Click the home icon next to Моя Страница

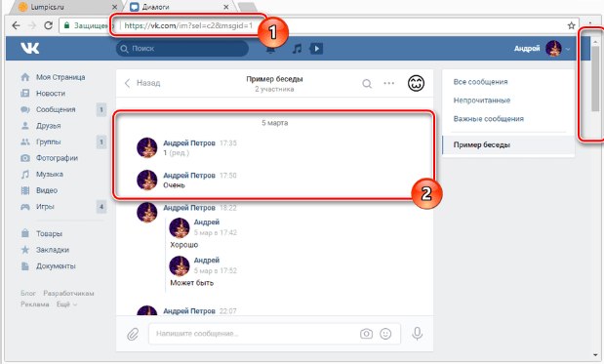(x=25, y=77)
